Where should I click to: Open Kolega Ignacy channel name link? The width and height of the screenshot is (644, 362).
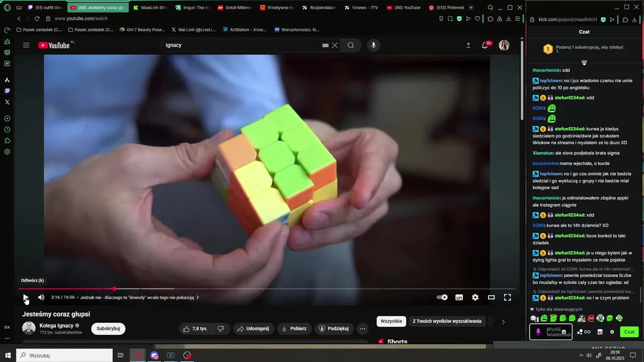(56, 325)
